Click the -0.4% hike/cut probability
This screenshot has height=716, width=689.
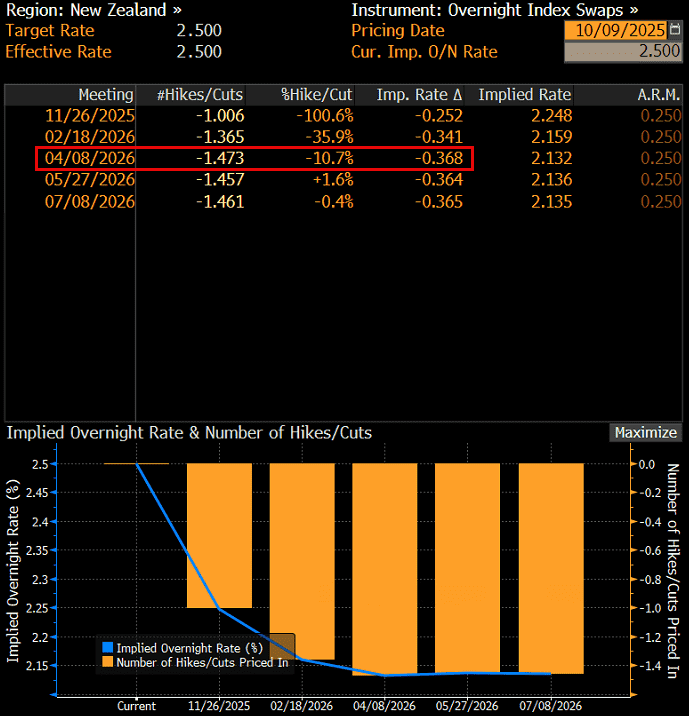[334, 202]
